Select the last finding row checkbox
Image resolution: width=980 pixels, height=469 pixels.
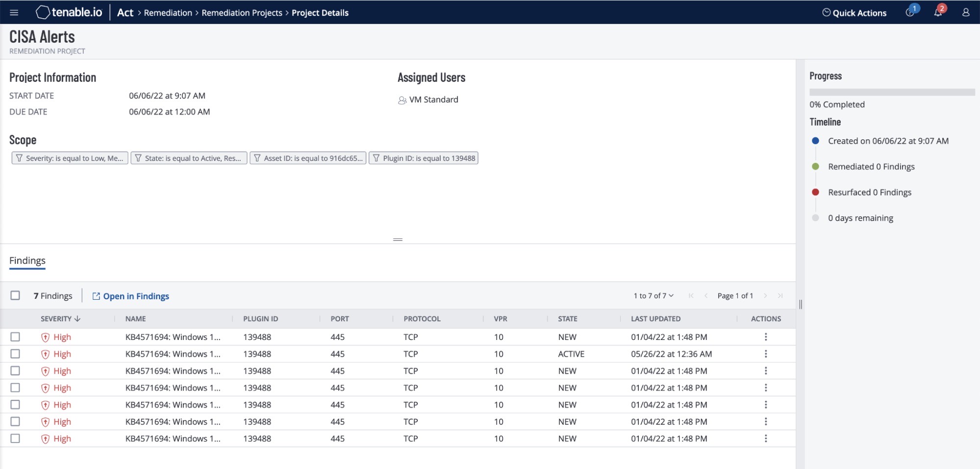15,438
